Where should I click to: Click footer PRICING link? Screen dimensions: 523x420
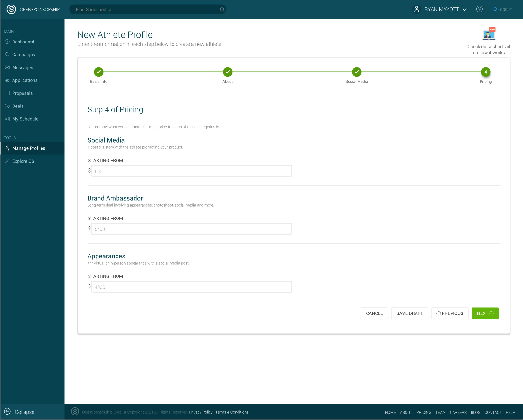[x=424, y=412]
